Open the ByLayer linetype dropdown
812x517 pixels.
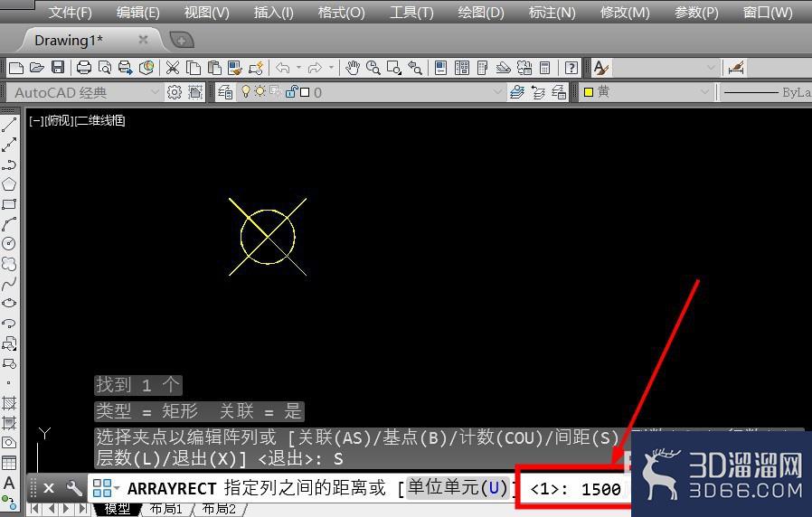(766, 92)
